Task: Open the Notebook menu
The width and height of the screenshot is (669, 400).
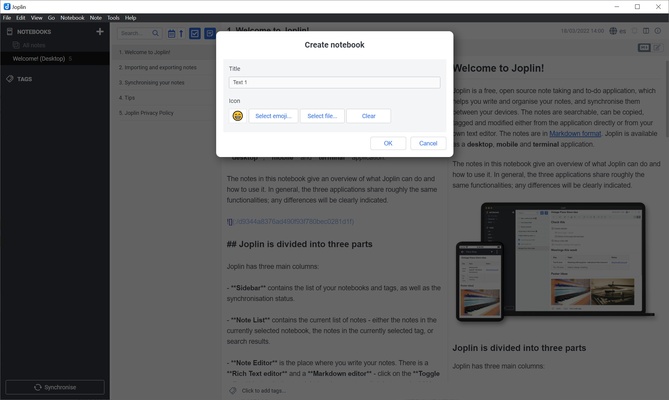Action: click(73, 18)
